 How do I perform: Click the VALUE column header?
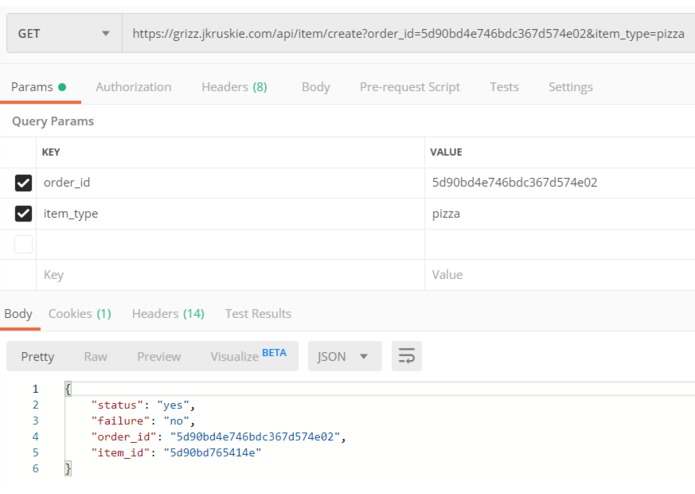[x=446, y=152]
